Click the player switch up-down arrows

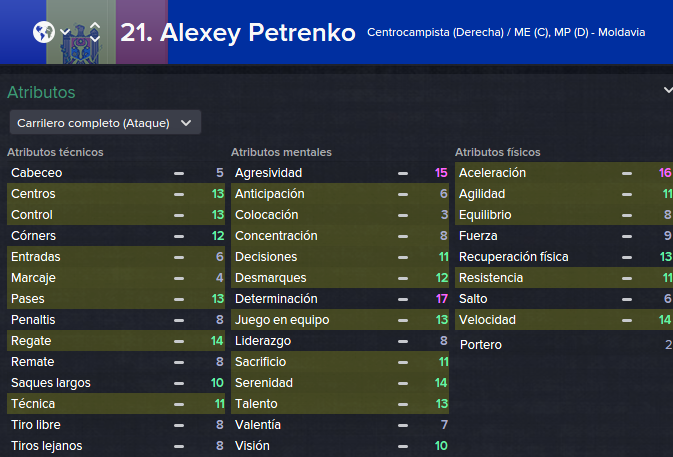(95, 32)
